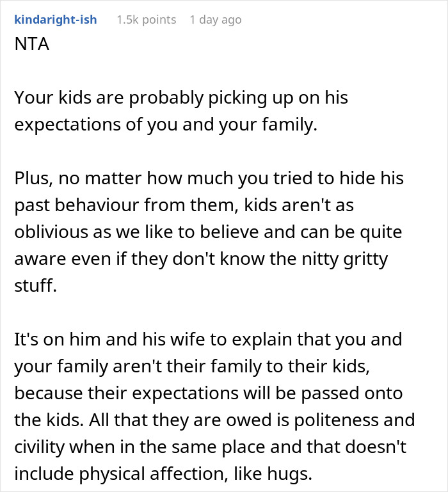448x492 pixels.
Task: Click the line starting "your family aren't their family"
Action: point(192,367)
